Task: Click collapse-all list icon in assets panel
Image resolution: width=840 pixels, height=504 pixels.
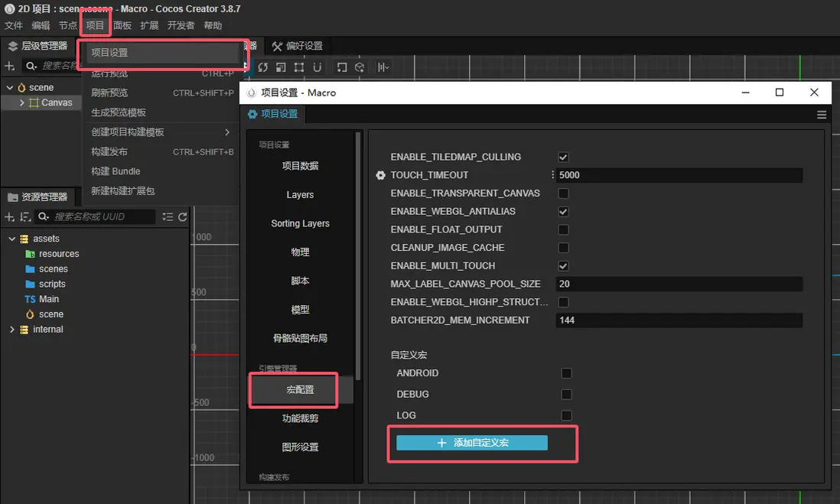Action: pyautogui.click(x=168, y=217)
